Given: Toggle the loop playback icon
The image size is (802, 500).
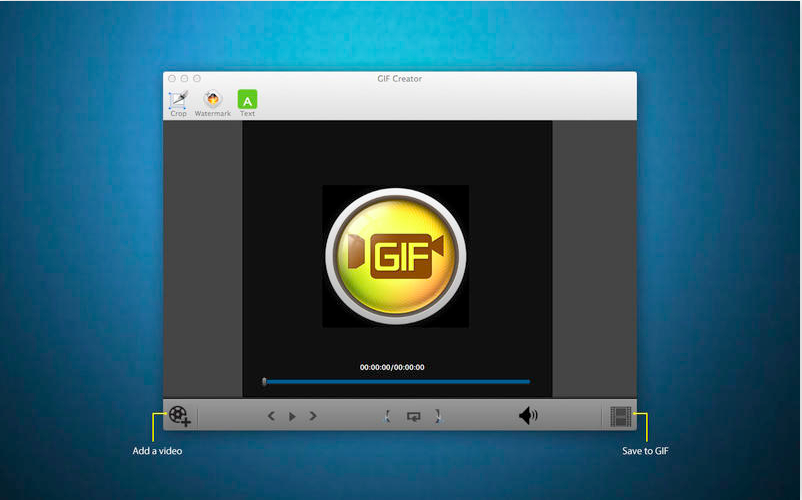Looking at the screenshot, I should pyautogui.click(x=414, y=416).
